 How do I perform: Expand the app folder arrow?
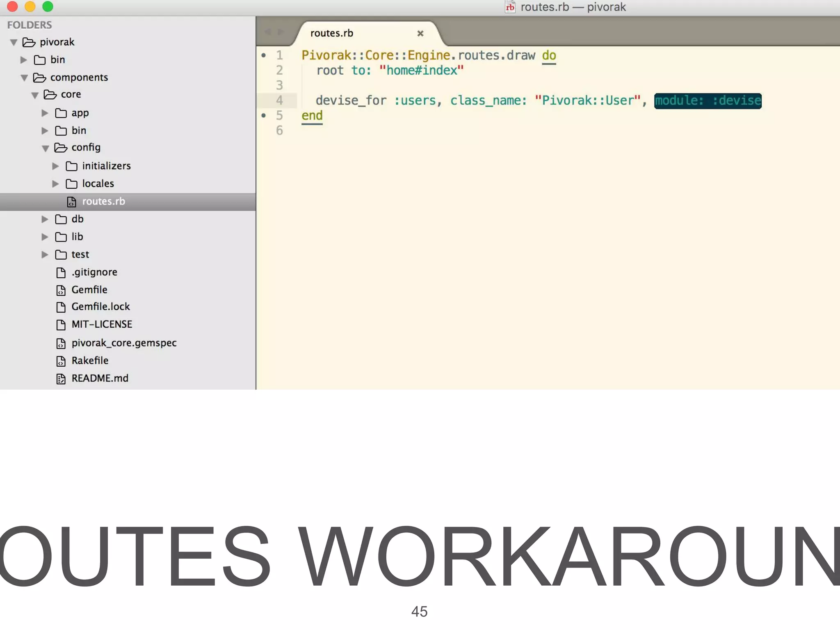pyautogui.click(x=45, y=113)
